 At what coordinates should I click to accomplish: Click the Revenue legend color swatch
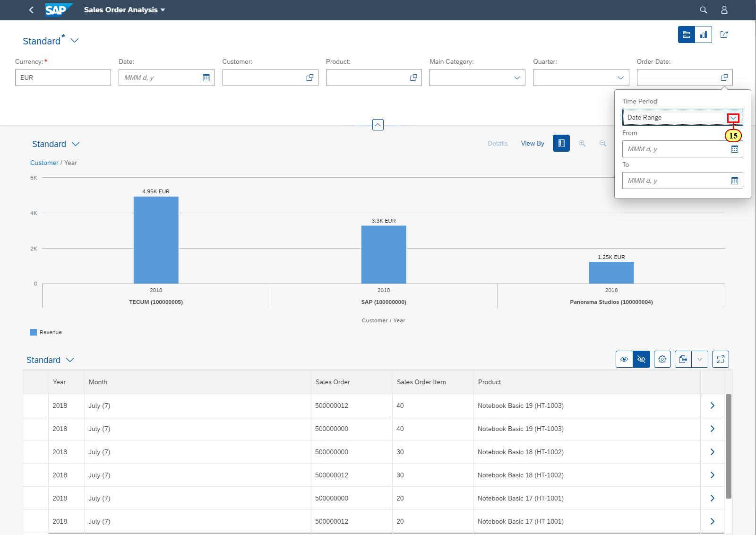click(34, 332)
